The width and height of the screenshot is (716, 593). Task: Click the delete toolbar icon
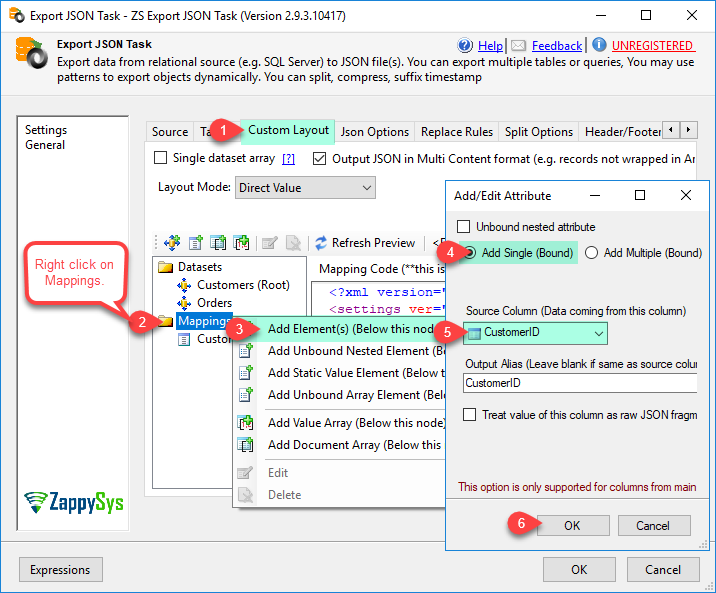(293, 243)
